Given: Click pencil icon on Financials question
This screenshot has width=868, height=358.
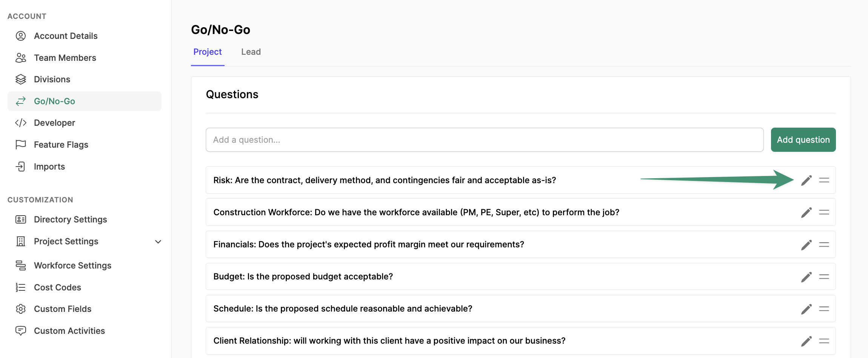Looking at the screenshot, I should (806, 245).
